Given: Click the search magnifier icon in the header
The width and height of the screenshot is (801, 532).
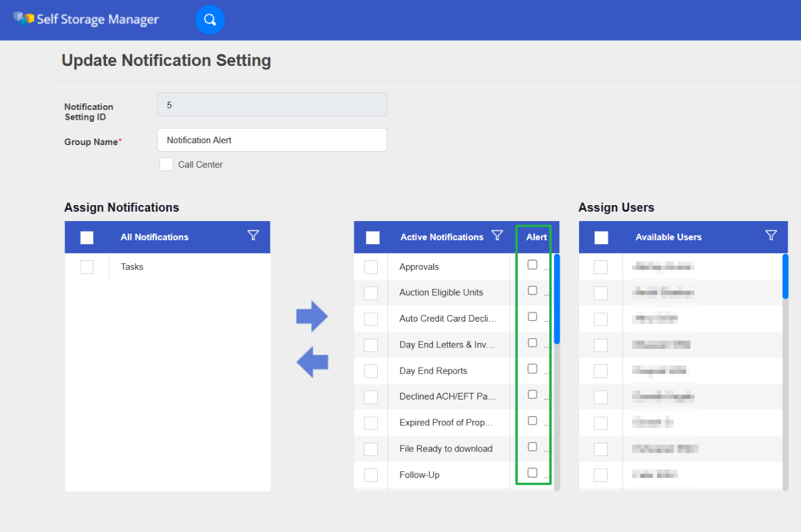Looking at the screenshot, I should 210,19.
